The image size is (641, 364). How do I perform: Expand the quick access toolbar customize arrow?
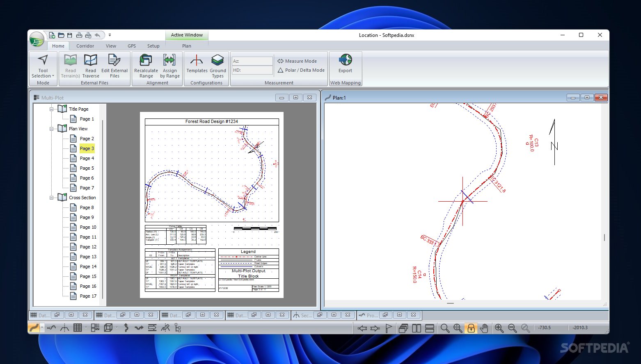pyautogui.click(x=110, y=35)
